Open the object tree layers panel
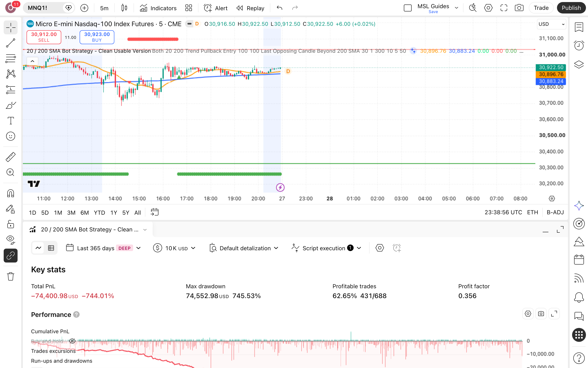 click(x=579, y=64)
